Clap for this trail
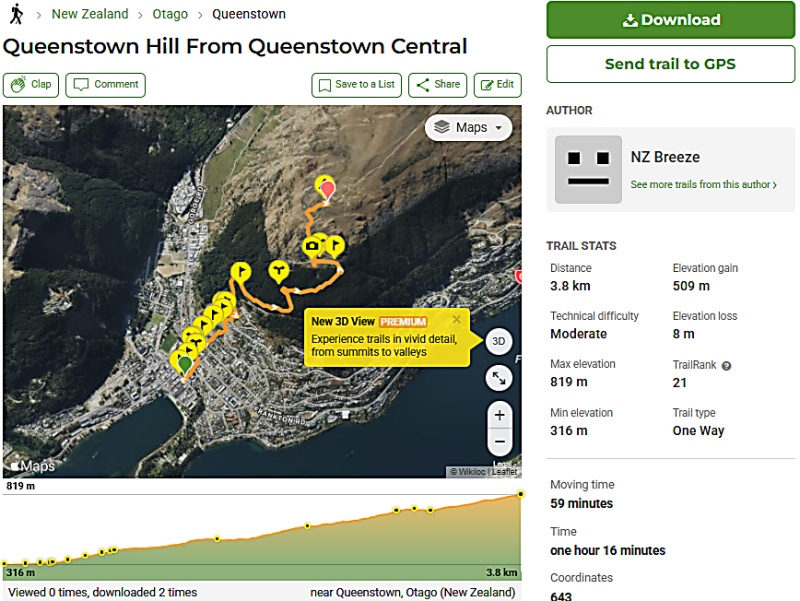This screenshot has height=601, width=800. coord(31,85)
